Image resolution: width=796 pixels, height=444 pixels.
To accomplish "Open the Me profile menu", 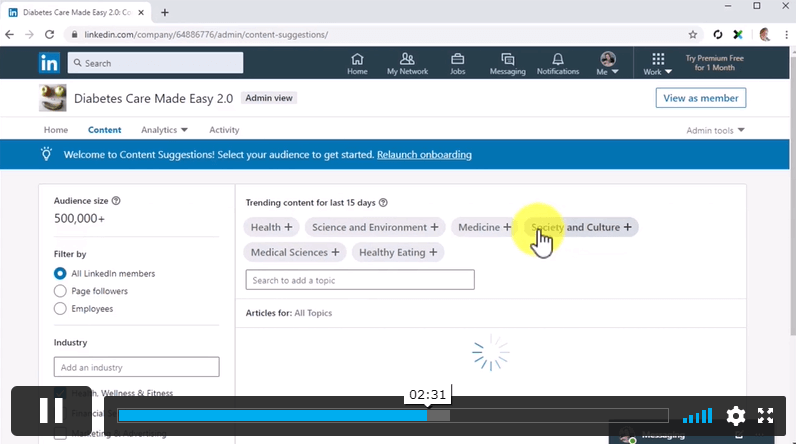I will (607, 64).
